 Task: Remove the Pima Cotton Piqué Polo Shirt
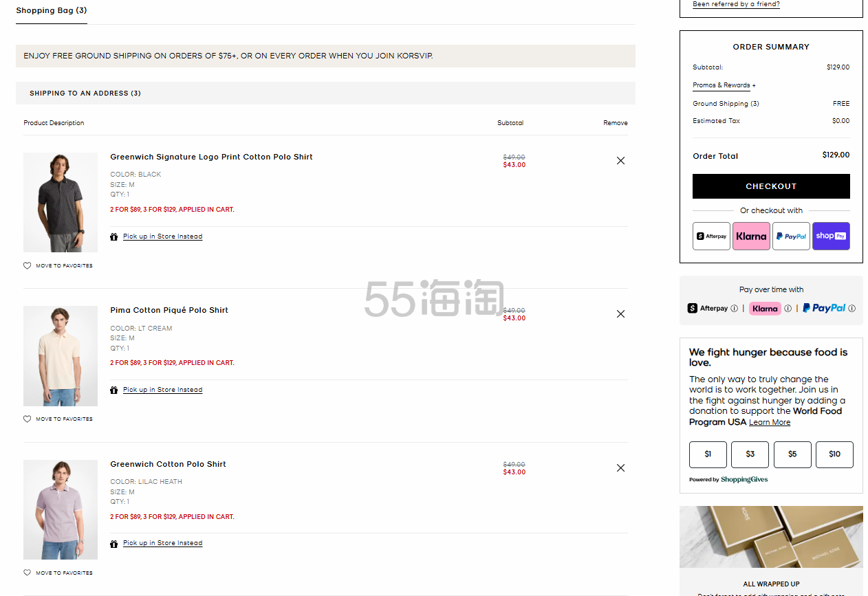[620, 313]
